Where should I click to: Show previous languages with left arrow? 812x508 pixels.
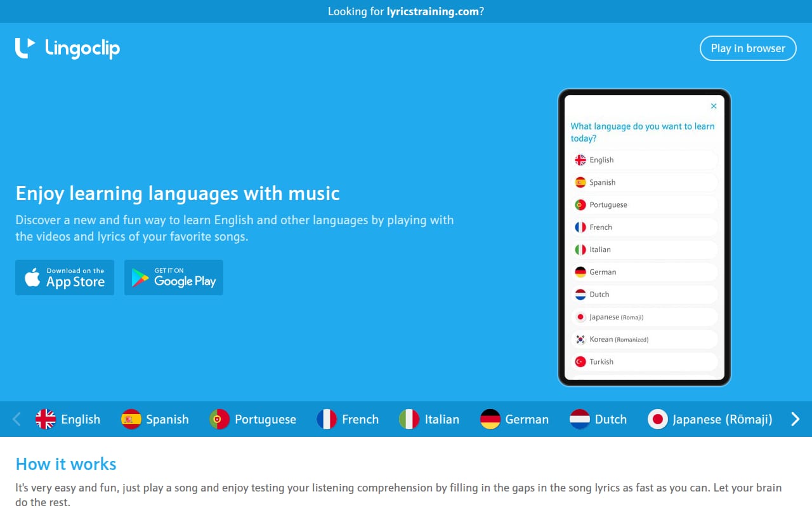click(16, 419)
